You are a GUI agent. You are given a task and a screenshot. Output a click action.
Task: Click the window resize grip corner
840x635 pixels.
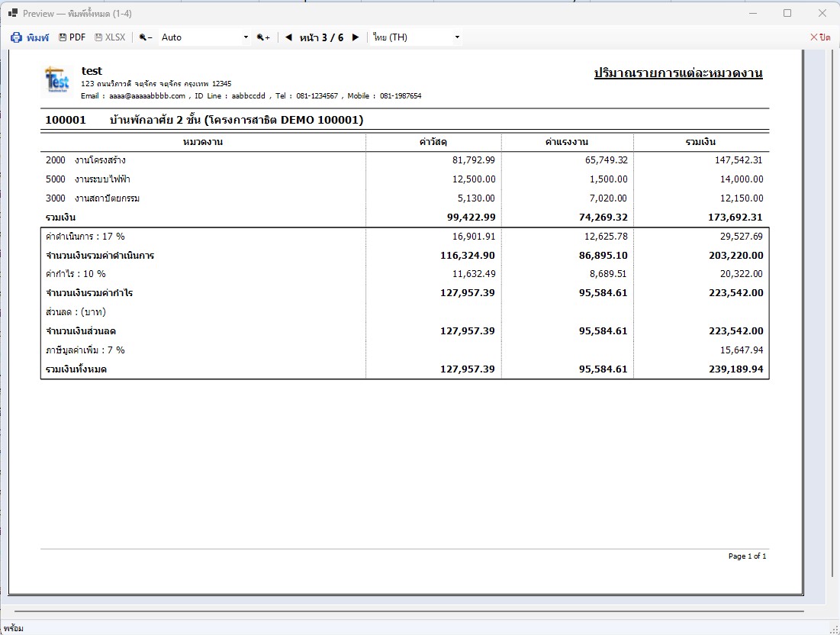tap(835, 630)
